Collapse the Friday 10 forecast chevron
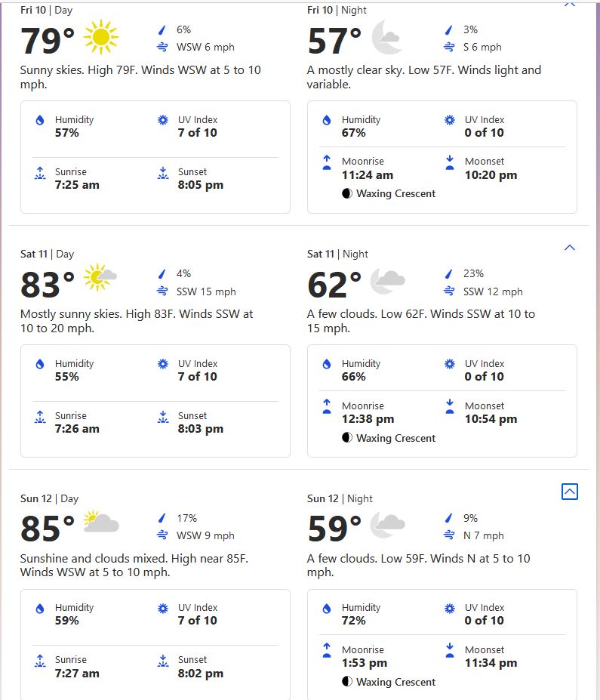This screenshot has height=700, width=600. click(x=570, y=4)
